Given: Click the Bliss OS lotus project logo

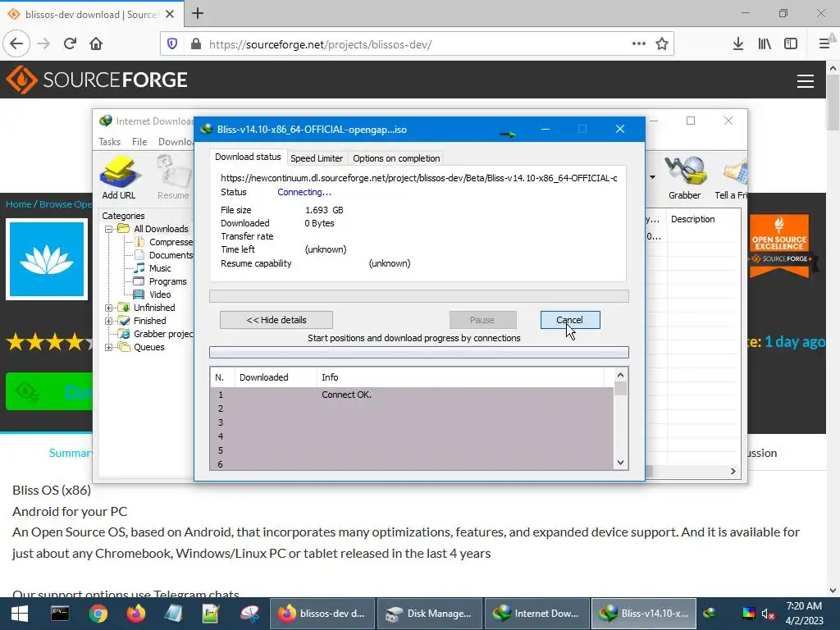Looking at the screenshot, I should tap(47, 259).
